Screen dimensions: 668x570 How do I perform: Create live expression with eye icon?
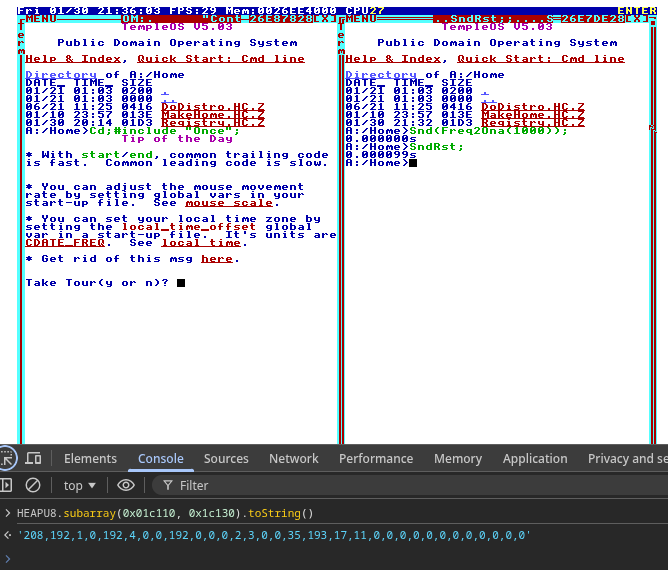[126, 485]
